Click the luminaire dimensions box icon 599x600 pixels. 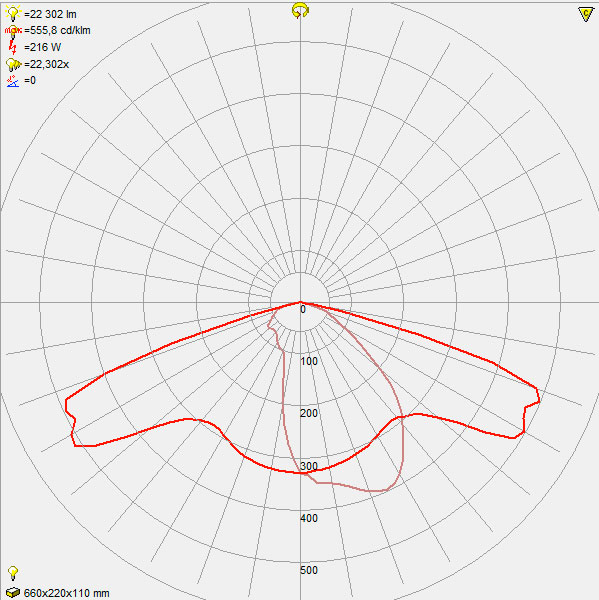coord(13,592)
